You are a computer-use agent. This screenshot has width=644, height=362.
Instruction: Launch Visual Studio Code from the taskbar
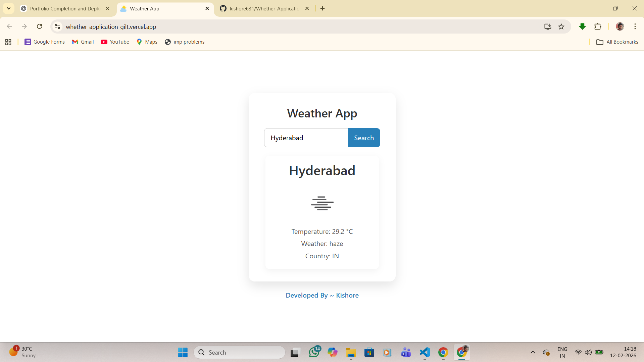point(425,352)
